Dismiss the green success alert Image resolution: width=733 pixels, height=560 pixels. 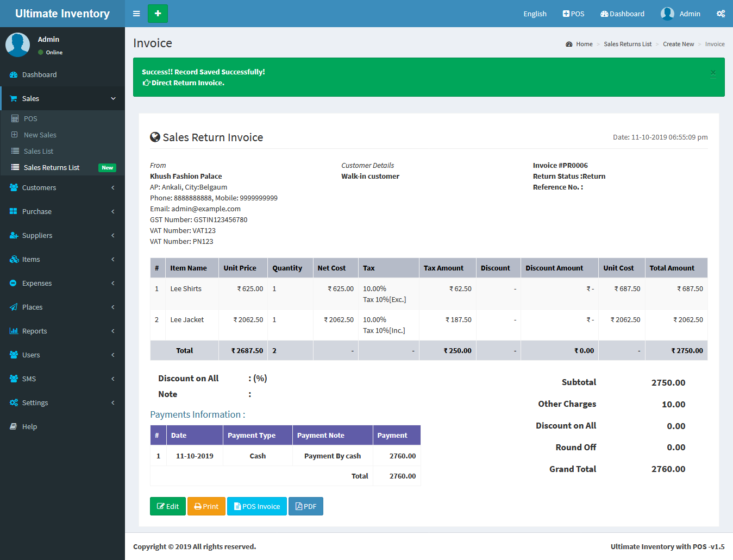tap(713, 73)
